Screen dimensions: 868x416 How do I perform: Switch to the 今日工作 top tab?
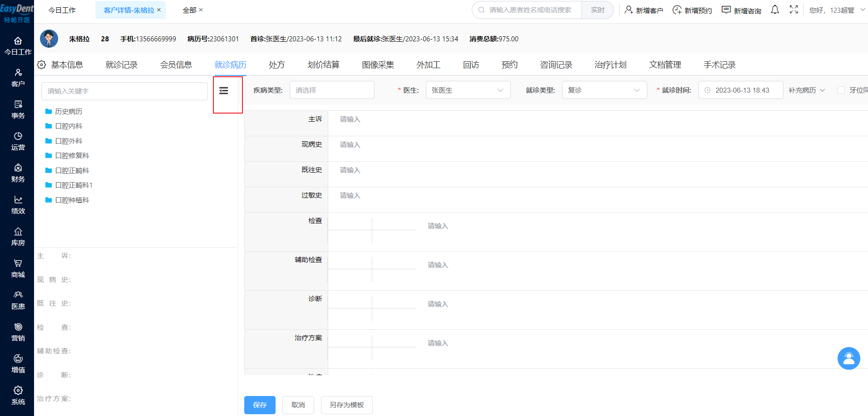[x=62, y=10]
